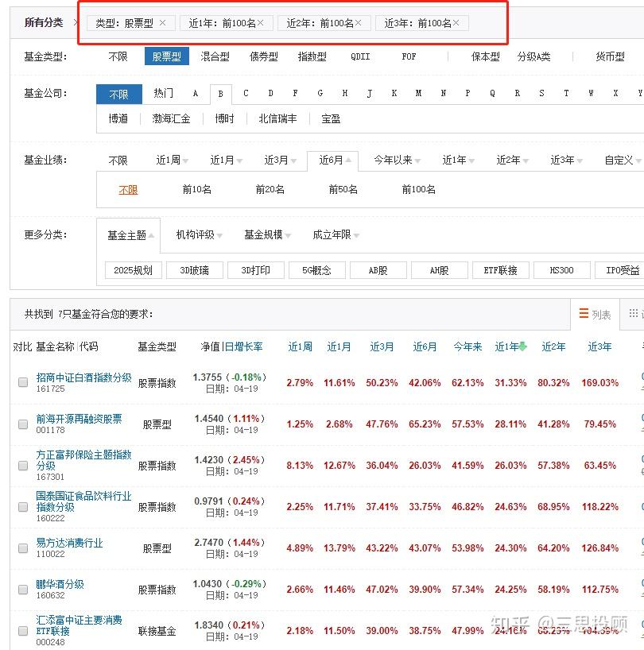Open fund 招商中证白酒指数分级

83,377
